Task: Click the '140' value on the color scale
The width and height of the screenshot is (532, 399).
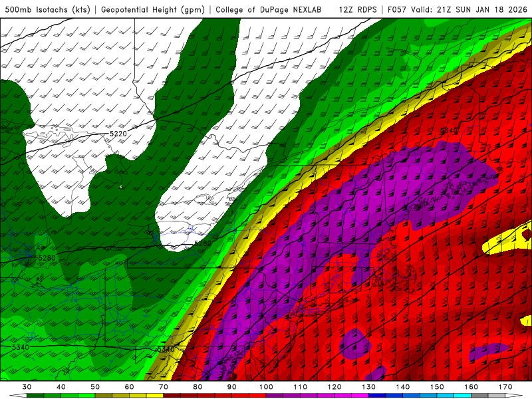Action: pyautogui.click(x=403, y=387)
